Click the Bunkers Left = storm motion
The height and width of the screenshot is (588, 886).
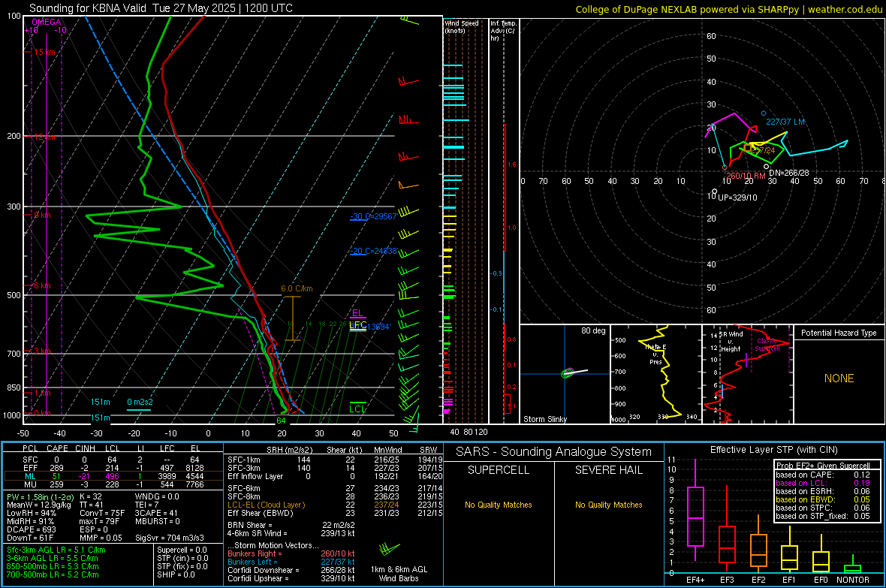click(291, 562)
